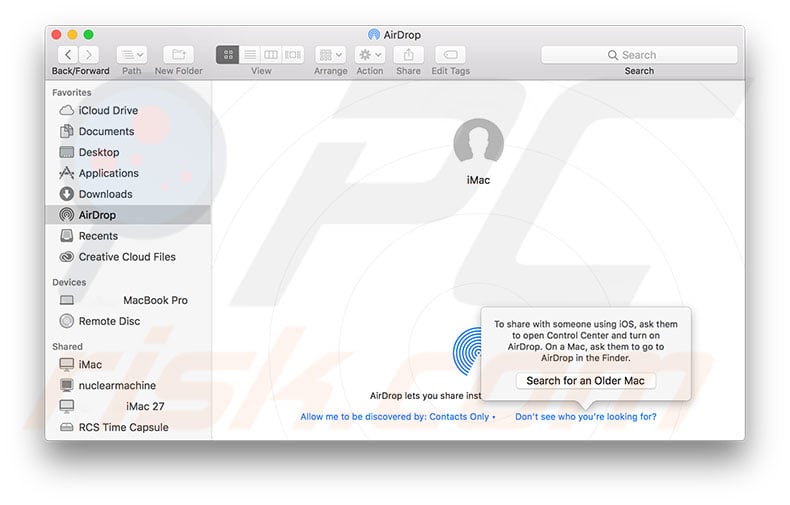
Task: Click the Share toolbar button
Action: 408,54
